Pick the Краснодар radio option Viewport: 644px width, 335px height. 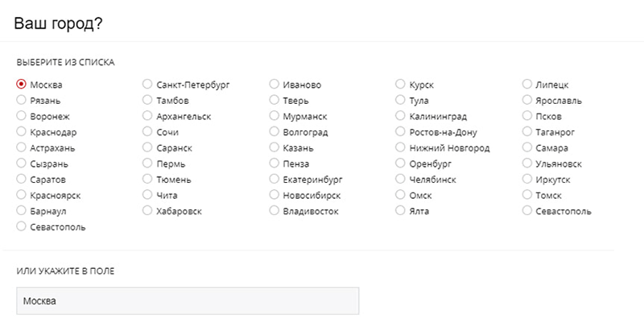21,131
